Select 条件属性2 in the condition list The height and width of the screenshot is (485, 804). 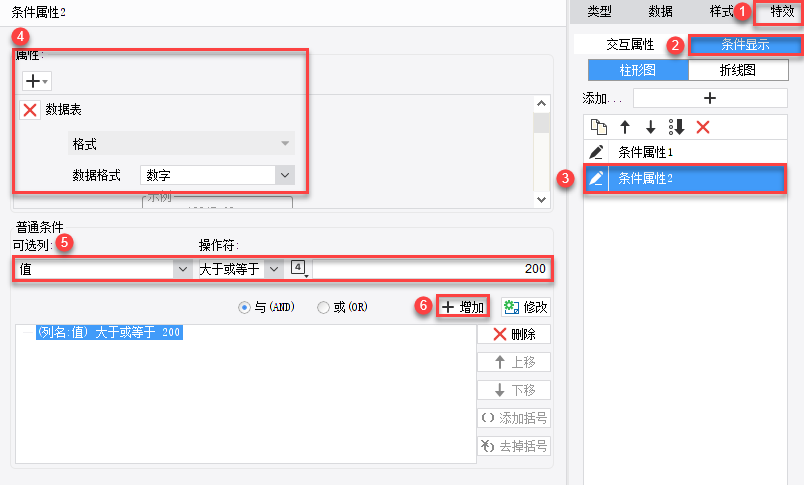685,178
